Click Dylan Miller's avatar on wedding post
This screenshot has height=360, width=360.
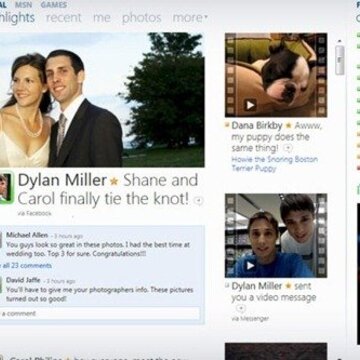coord(6,188)
